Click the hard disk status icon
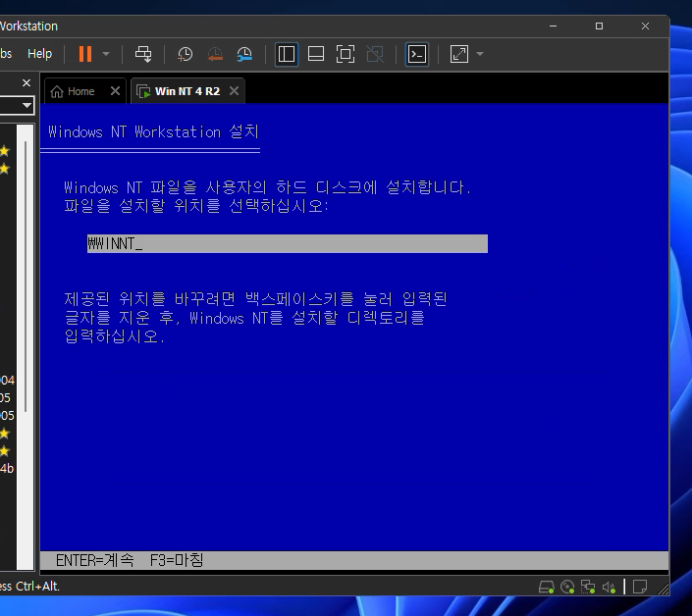The width and height of the screenshot is (692, 616). (x=547, y=587)
